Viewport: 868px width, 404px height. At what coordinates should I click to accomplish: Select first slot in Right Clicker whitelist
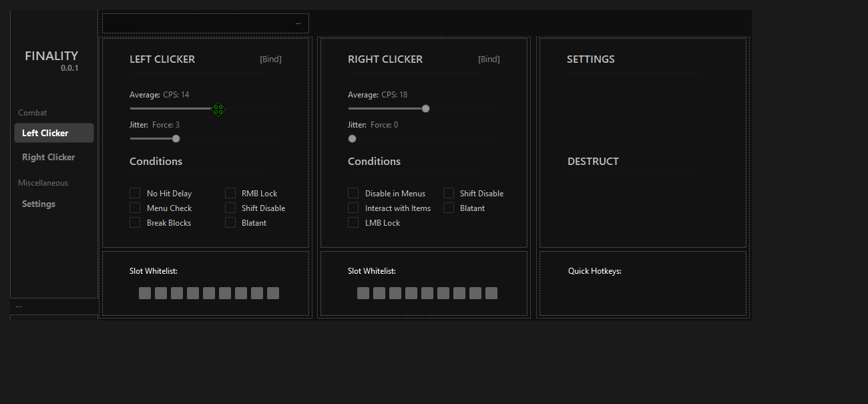(363, 293)
